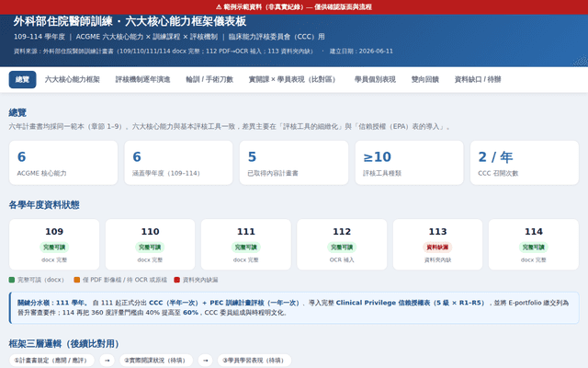This screenshot has height=368, width=588.
Task: Go to the 輪訓 / 手術刀數 tab
Action: 209,80
